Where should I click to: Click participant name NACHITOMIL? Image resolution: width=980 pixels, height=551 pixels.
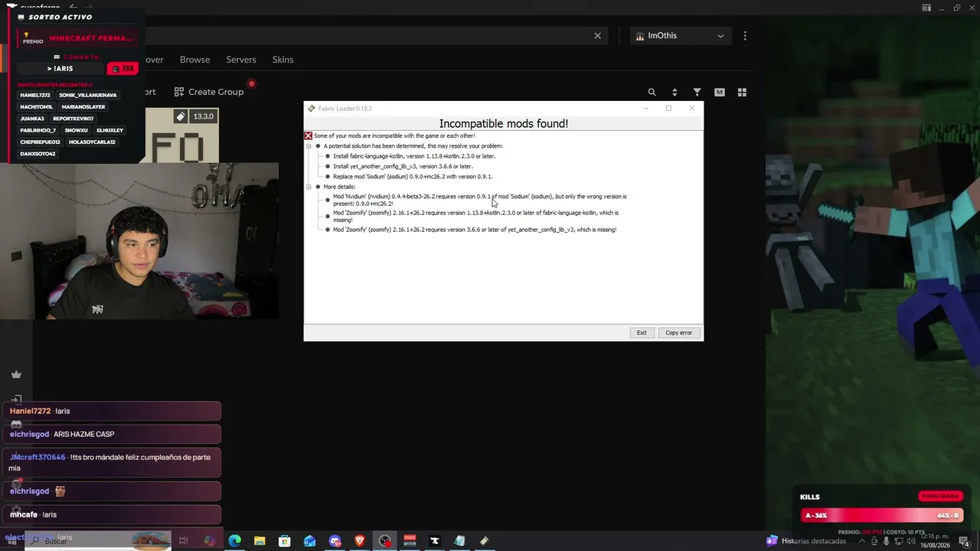[x=37, y=107]
